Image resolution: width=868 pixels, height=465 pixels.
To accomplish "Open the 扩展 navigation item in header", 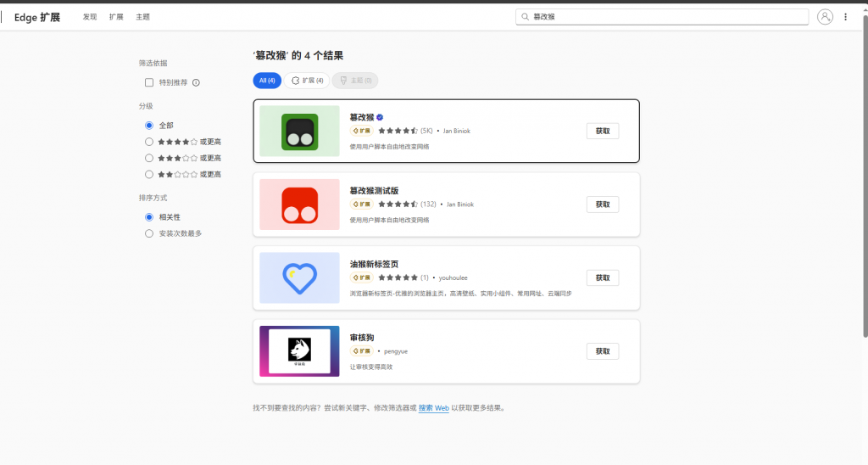I will [x=116, y=17].
